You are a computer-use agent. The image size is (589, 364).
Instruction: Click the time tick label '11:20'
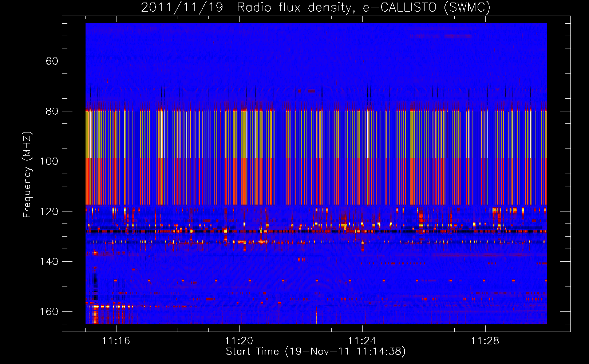tap(239, 341)
